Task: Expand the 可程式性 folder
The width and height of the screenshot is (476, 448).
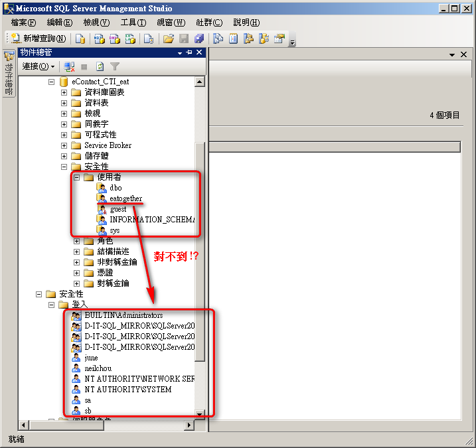Action: pos(64,135)
